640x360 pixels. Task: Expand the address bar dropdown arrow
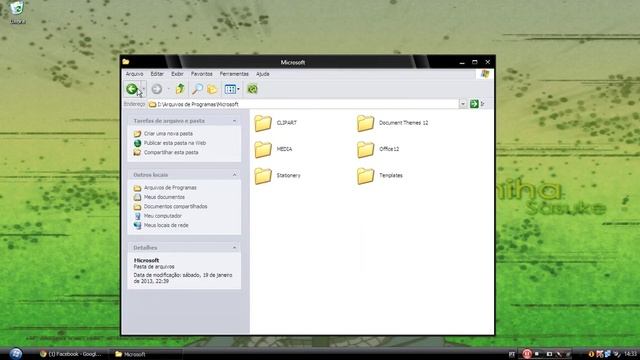pos(462,104)
